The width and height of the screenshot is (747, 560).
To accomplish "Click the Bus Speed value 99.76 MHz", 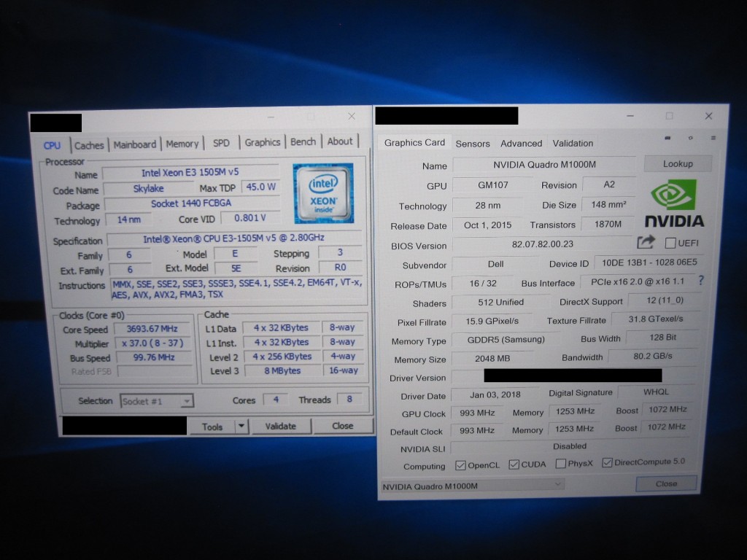I will pyautogui.click(x=153, y=357).
